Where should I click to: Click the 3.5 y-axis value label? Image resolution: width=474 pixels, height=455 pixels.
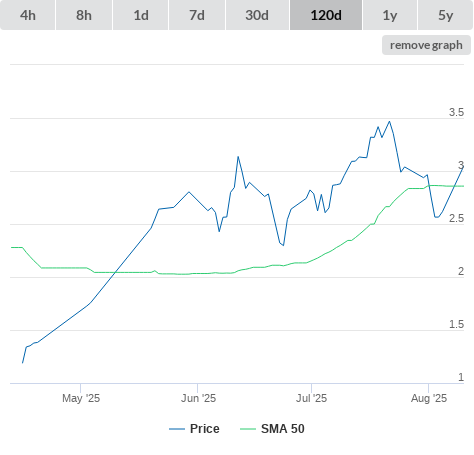click(456, 112)
